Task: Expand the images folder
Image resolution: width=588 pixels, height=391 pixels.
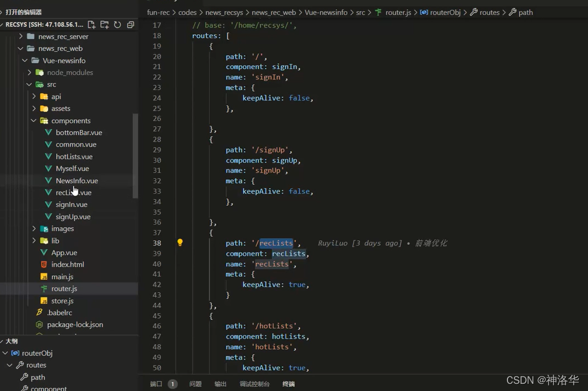Action: pyautogui.click(x=34, y=228)
